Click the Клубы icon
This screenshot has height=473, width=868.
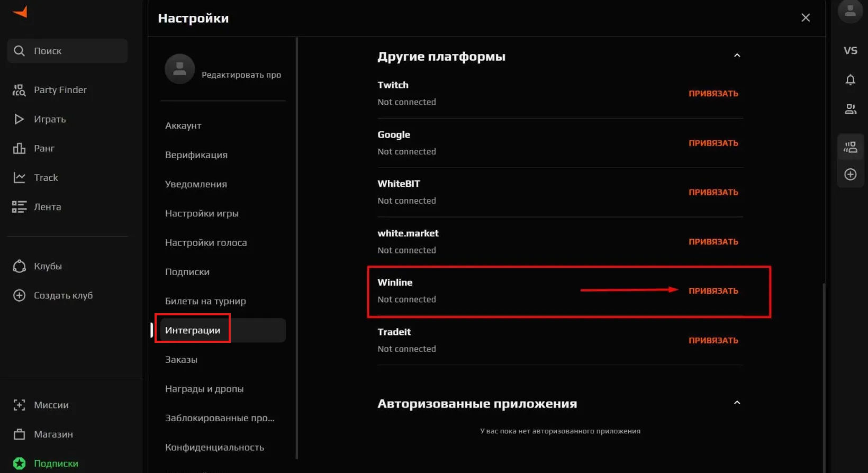19,266
